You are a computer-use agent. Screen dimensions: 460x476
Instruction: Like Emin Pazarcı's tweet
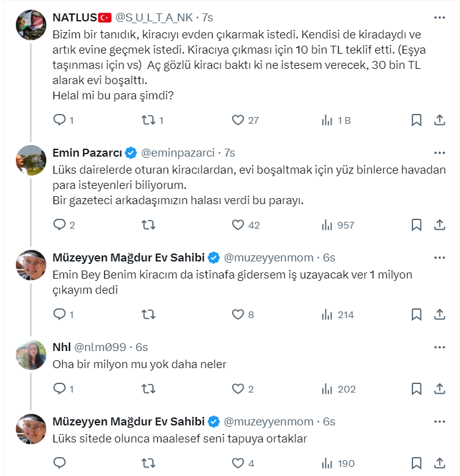238,226
